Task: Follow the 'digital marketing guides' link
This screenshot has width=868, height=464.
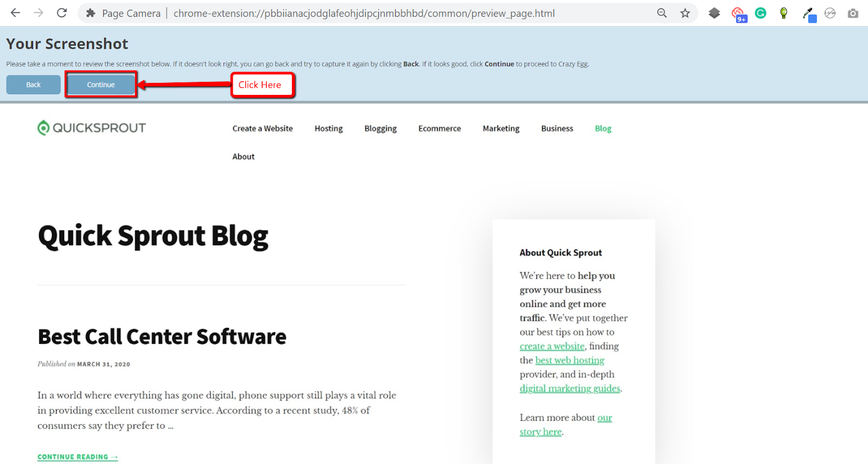Action: point(570,389)
